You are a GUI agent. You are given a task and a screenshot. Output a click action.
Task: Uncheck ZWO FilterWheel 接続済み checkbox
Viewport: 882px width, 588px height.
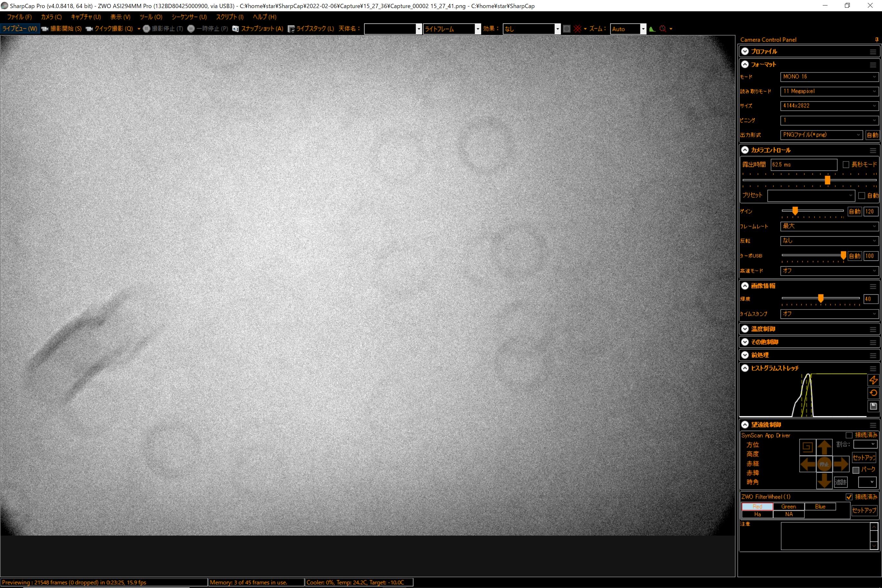[x=849, y=497]
